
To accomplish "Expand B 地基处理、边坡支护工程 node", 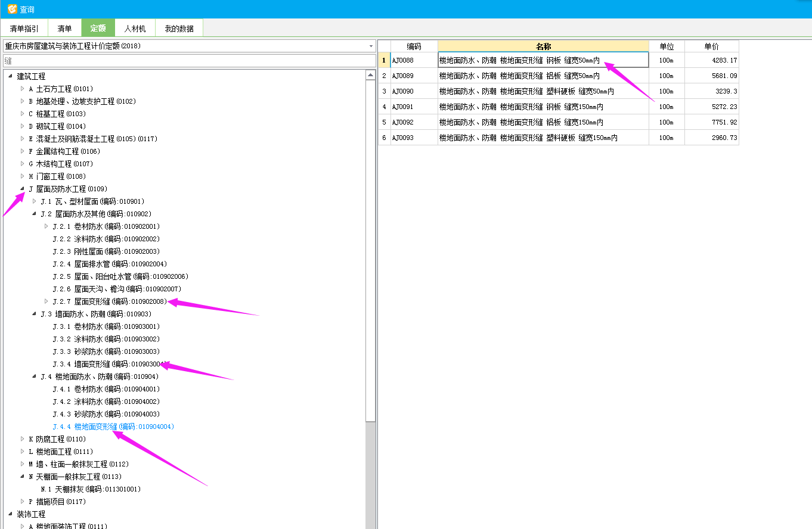I will (23, 101).
